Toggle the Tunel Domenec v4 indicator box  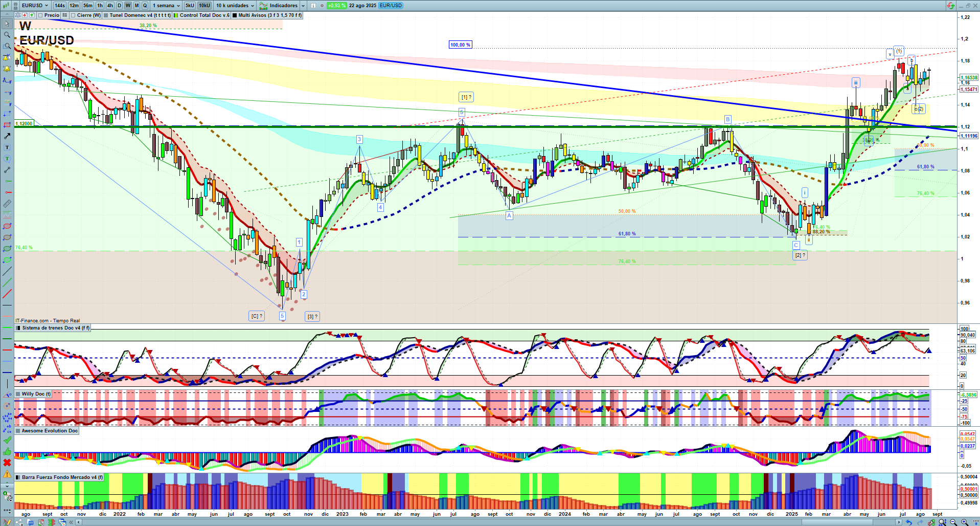106,15
